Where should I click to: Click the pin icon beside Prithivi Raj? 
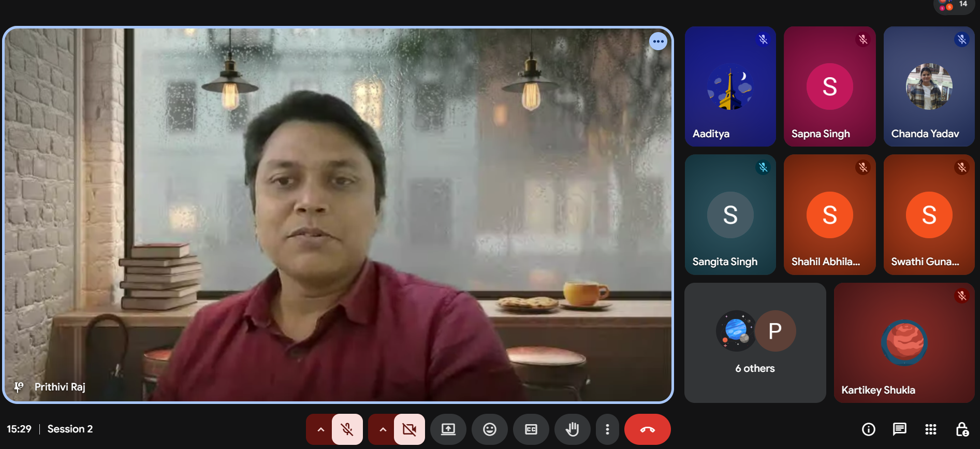(19, 387)
